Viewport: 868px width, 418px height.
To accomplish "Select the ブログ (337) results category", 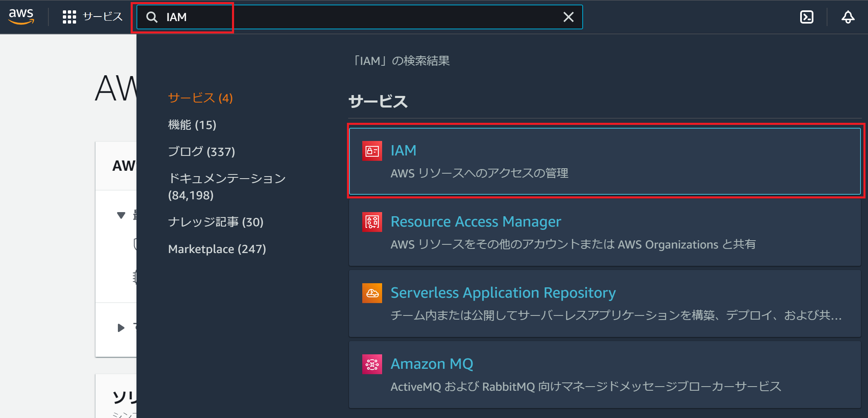I will (x=201, y=151).
